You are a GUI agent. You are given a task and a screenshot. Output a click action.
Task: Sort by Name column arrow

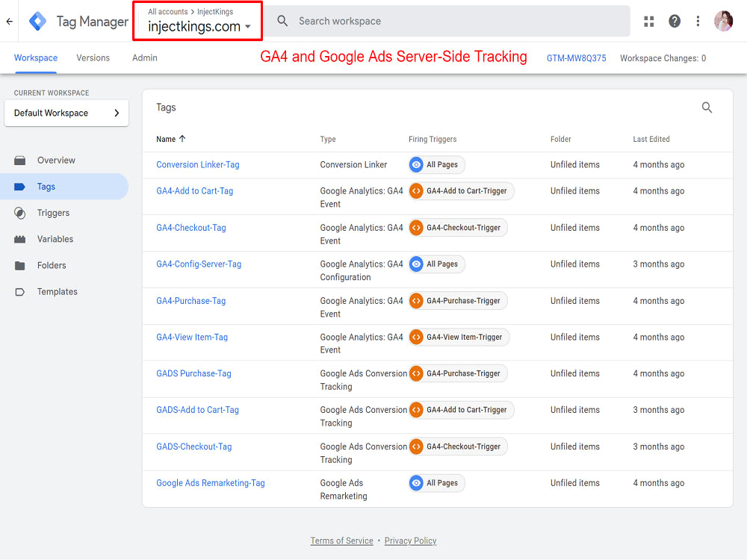(x=182, y=139)
